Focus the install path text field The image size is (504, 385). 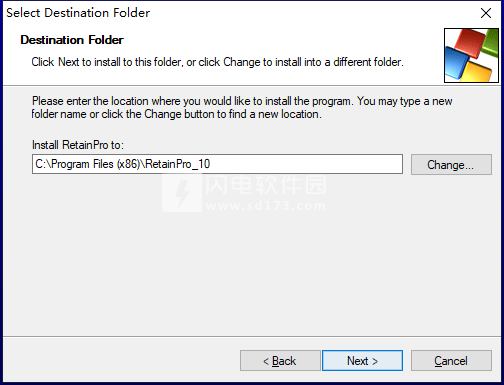[217, 164]
